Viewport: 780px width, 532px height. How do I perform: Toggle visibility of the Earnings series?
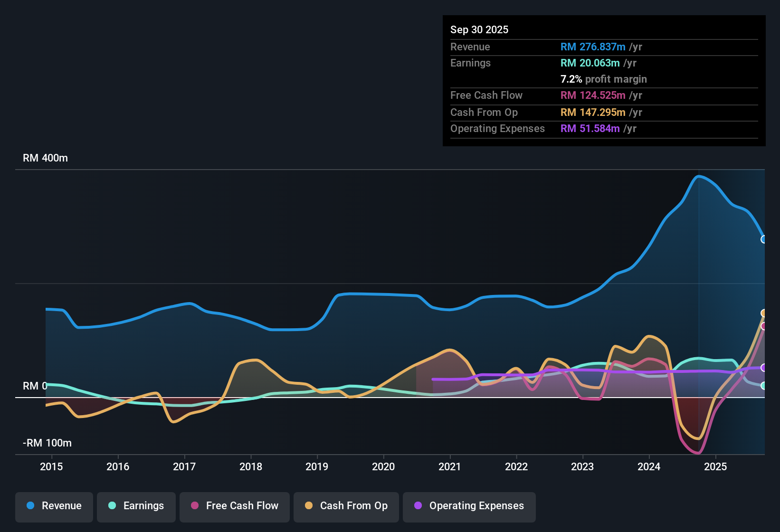136,506
